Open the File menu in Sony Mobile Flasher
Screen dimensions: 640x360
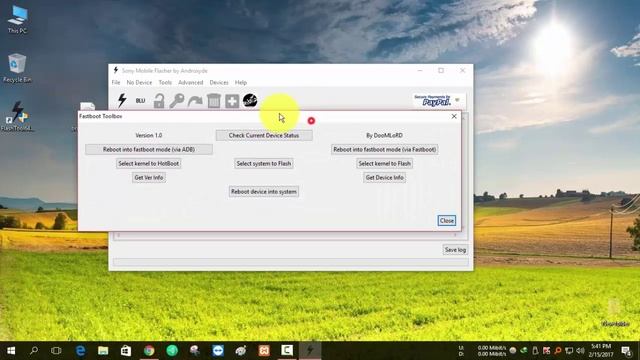[x=116, y=82]
